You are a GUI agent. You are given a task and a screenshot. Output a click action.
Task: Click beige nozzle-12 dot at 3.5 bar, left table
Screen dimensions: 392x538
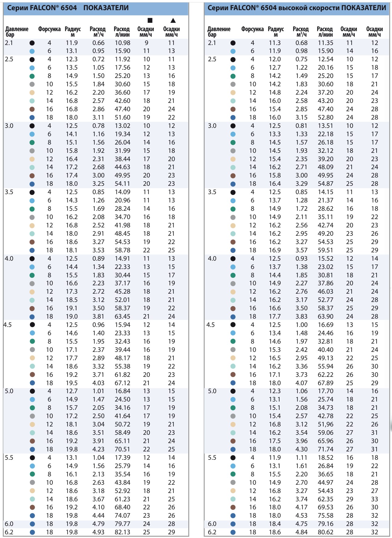click(32, 226)
